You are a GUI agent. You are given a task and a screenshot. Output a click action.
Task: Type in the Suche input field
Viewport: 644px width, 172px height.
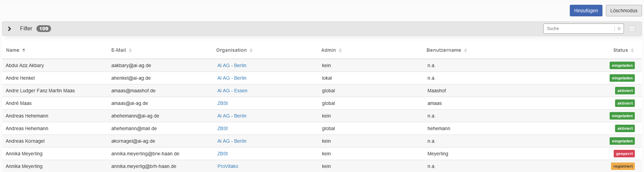[579, 29]
